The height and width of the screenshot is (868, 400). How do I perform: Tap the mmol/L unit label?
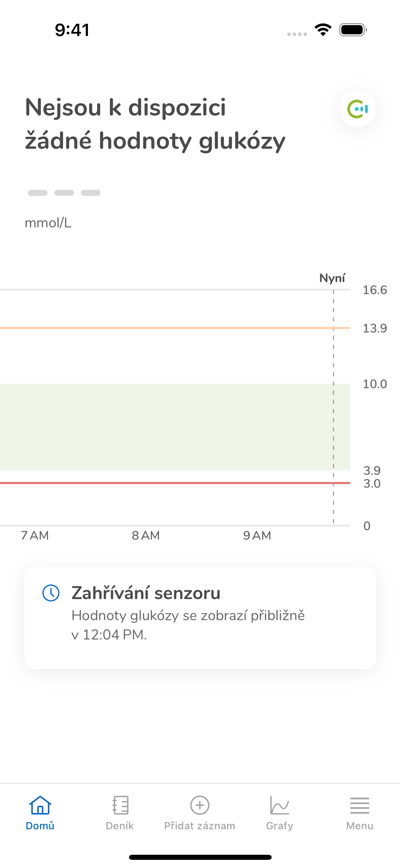point(48,223)
